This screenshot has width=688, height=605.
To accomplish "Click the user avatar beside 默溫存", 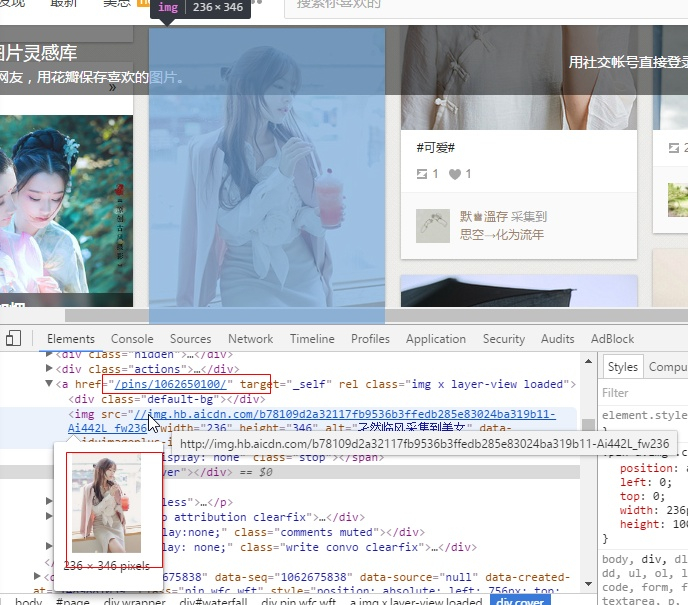I will click(x=432, y=225).
